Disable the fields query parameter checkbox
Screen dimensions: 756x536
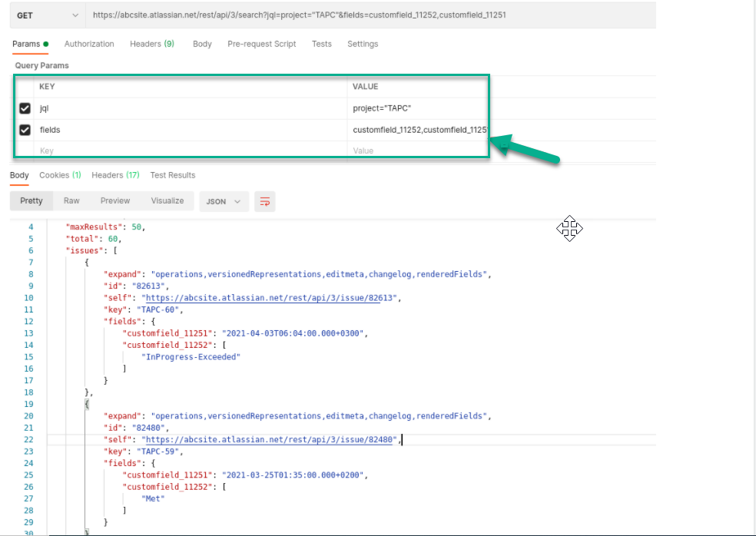[x=25, y=130]
